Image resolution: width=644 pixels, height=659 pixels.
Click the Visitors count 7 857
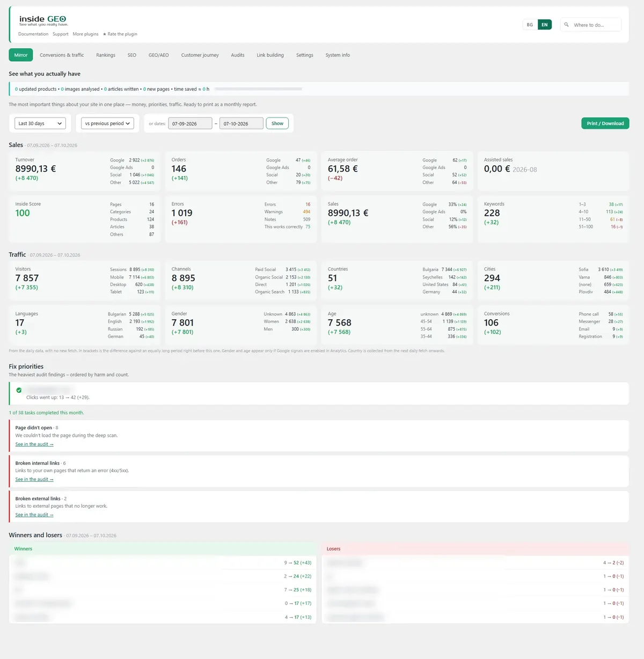27,278
